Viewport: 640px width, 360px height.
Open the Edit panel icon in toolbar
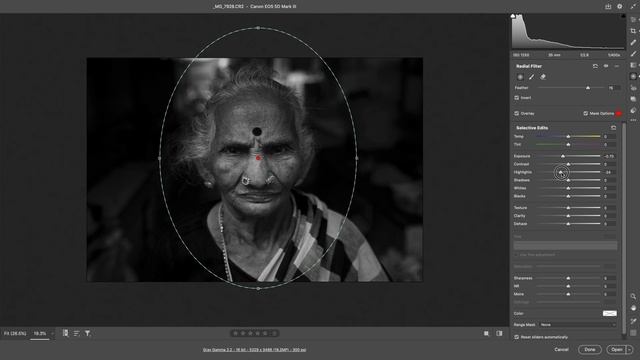coord(633,20)
